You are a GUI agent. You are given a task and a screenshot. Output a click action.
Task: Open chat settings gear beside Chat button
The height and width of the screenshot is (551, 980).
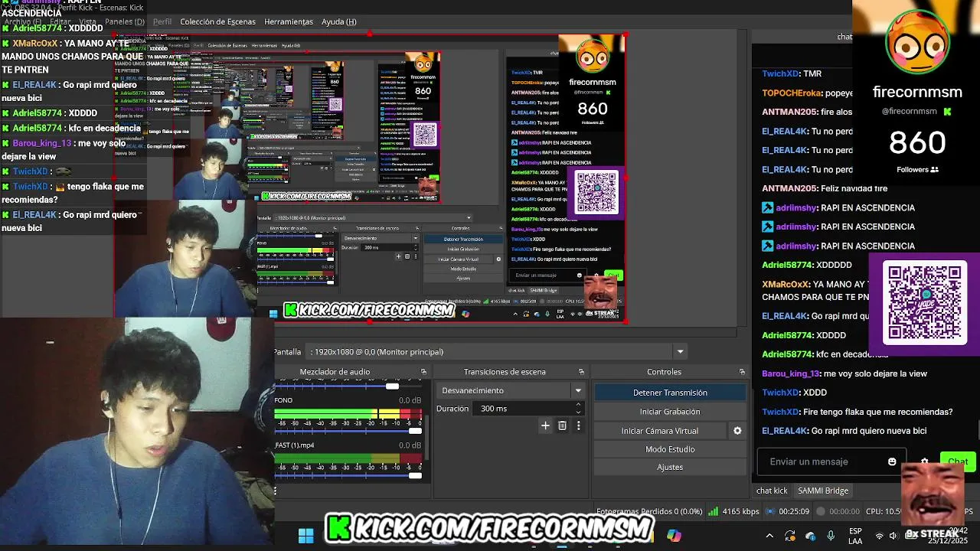925,461
